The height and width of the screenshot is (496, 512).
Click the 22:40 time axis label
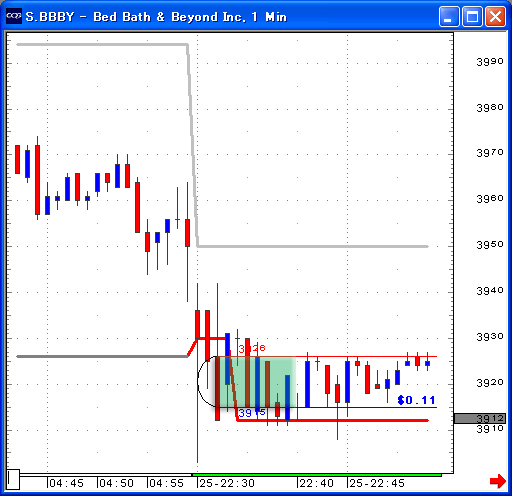[x=316, y=483]
